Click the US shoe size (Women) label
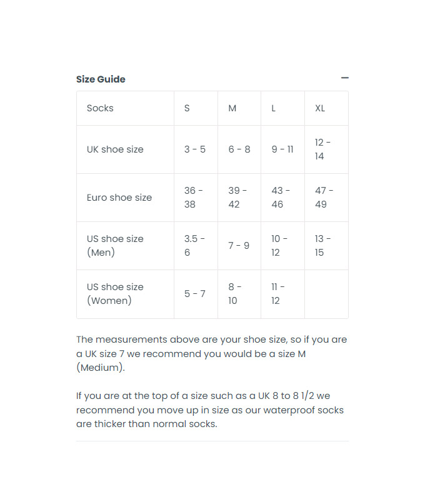This screenshot has width=430, height=504. [115, 294]
